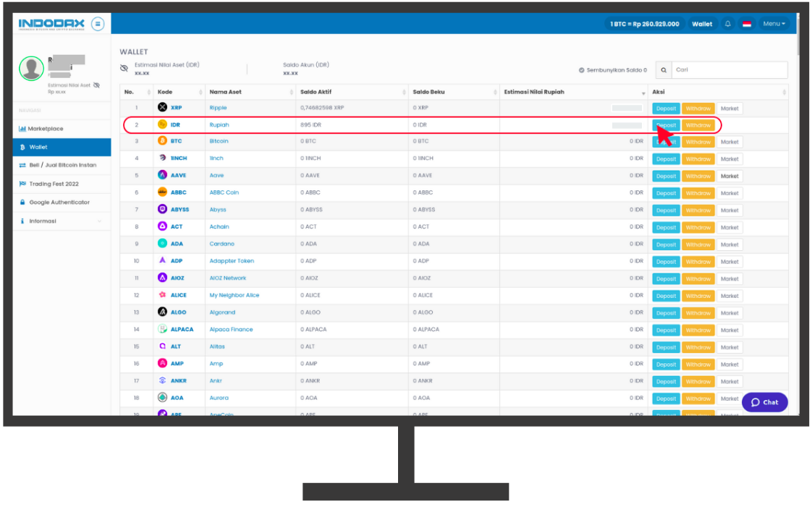
Task: Click the ALICE coin icon
Action: 162,294
